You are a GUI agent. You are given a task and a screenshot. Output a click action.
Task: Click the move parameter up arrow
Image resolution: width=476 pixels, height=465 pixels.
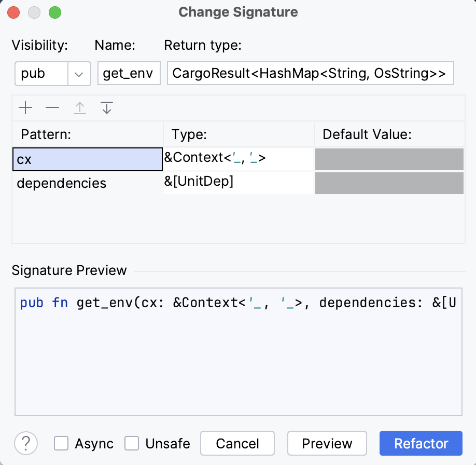79,108
